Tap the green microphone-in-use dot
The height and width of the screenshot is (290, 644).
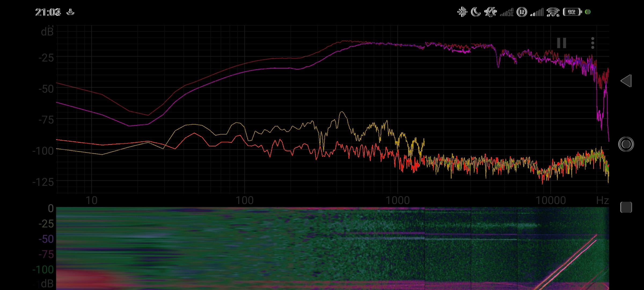pos(588,12)
